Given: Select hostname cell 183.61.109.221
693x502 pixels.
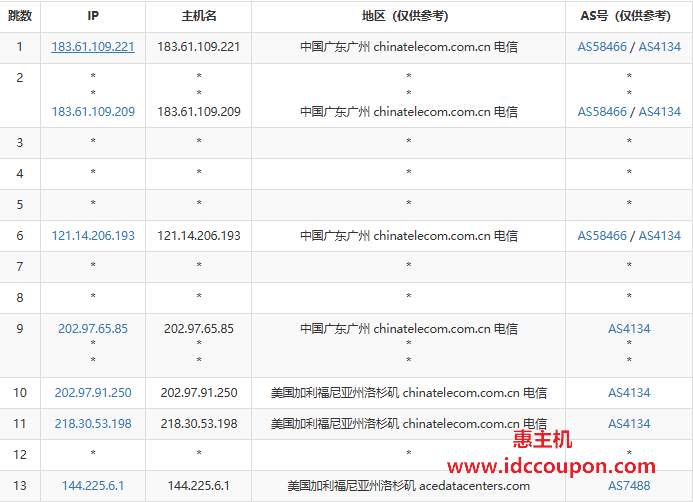Looking at the screenshot, I should [x=199, y=47].
